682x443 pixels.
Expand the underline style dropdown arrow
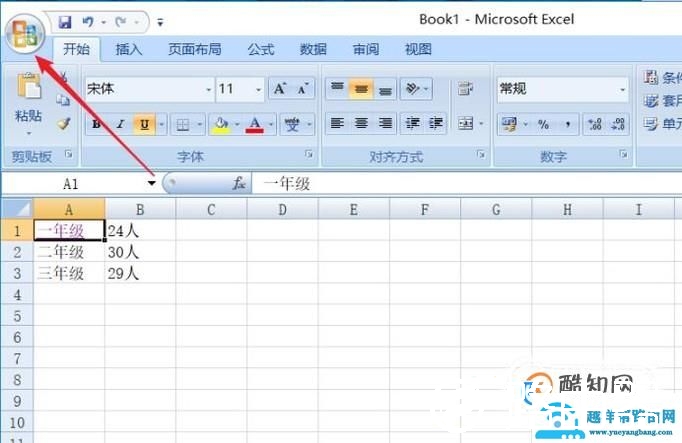(161, 124)
